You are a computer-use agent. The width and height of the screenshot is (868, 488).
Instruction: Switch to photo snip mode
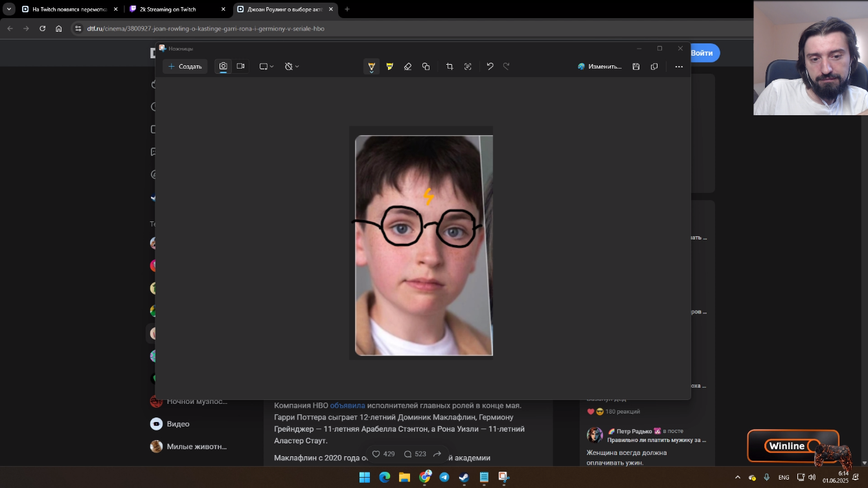click(x=223, y=67)
